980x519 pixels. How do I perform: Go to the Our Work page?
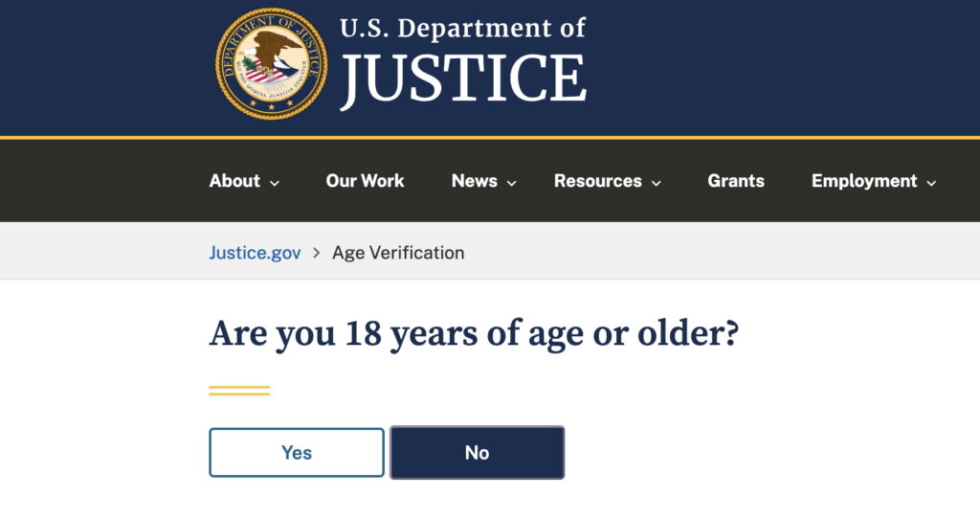pos(365,181)
